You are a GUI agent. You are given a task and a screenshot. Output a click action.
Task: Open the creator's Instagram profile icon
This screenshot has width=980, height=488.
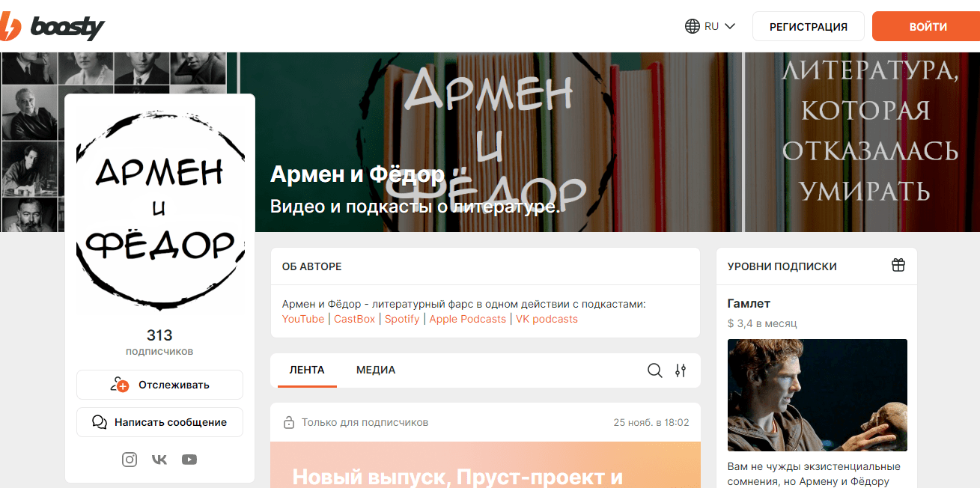[129, 459]
